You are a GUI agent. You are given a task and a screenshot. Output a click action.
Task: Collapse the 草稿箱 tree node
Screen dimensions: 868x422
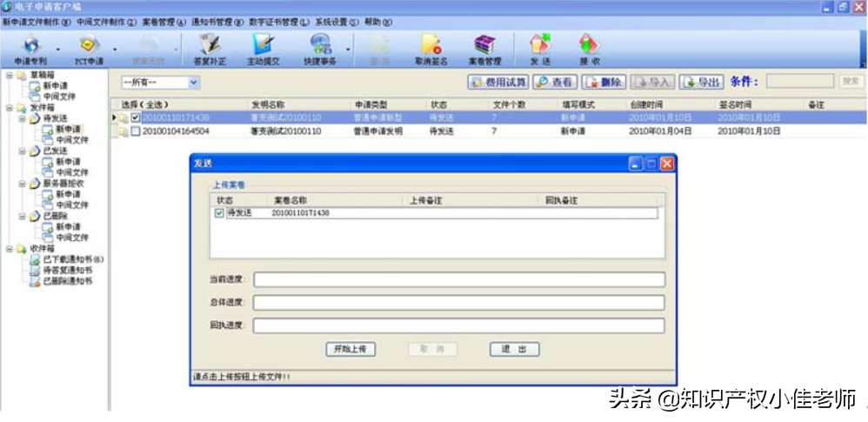point(10,76)
